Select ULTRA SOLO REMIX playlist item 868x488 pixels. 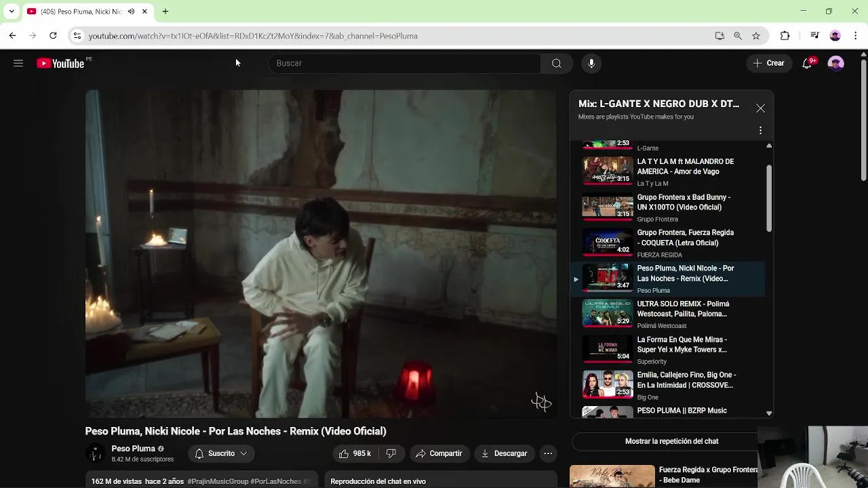[x=668, y=314]
